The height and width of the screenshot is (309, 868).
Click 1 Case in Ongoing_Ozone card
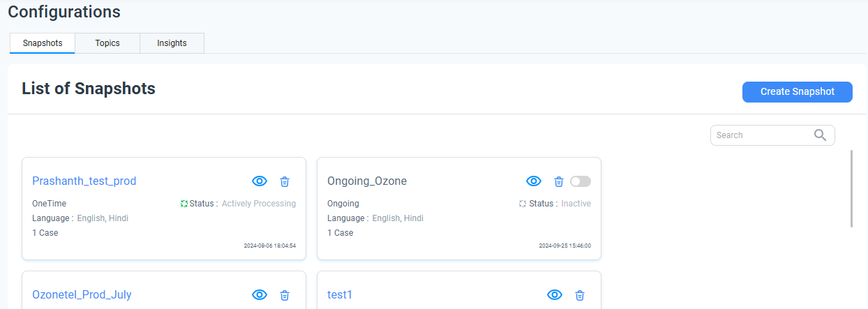(x=341, y=233)
